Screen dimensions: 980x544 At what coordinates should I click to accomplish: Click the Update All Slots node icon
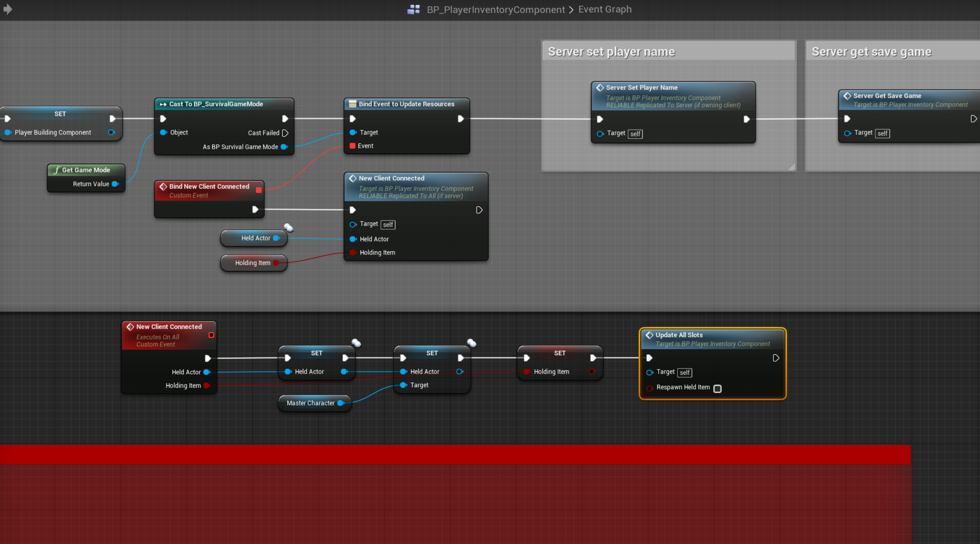(649, 335)
